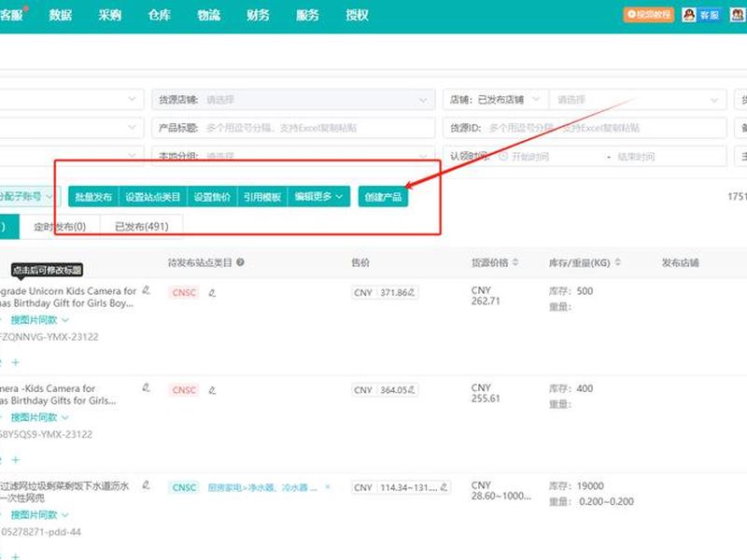The width and height of the screenshot is (747, 560).
Task: Click the 设置售价 button
Action: tap(213, 197)
